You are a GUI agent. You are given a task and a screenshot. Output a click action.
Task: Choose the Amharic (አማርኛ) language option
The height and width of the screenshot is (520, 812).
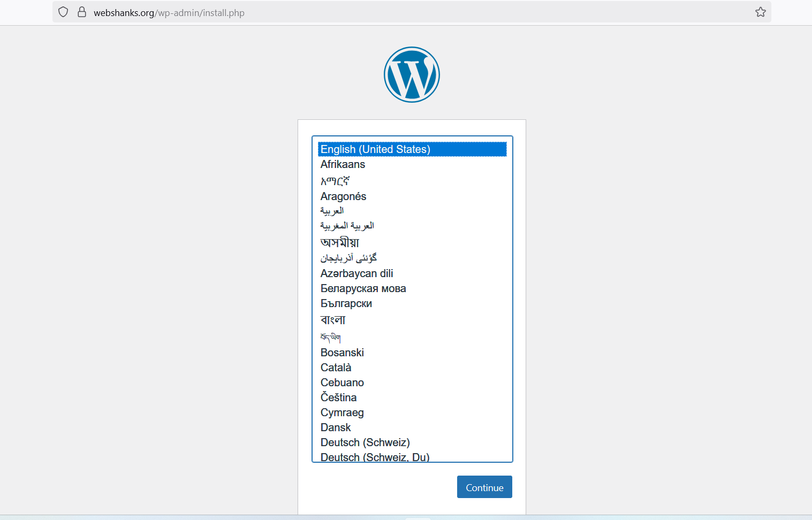tap(412, 180)
